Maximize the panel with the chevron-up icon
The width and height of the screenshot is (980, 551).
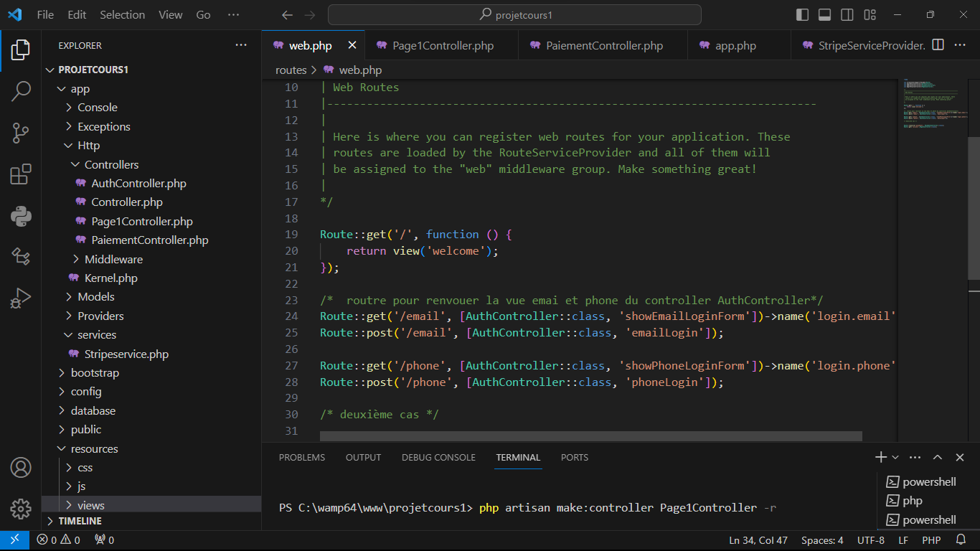(x=938, y=457)
